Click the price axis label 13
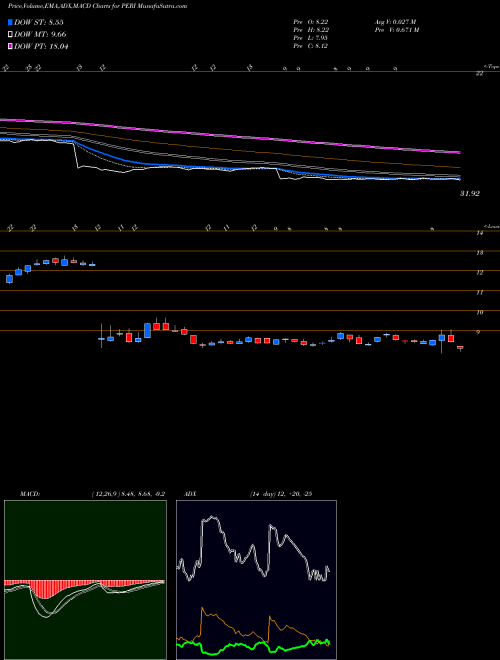 point(479,253)
